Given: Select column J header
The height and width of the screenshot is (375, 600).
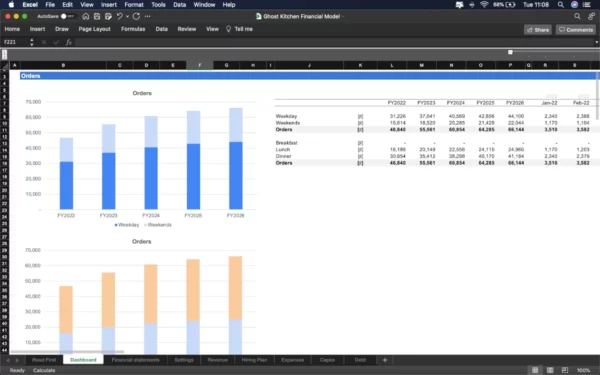Looking at the screenshot, I should 309,65.
